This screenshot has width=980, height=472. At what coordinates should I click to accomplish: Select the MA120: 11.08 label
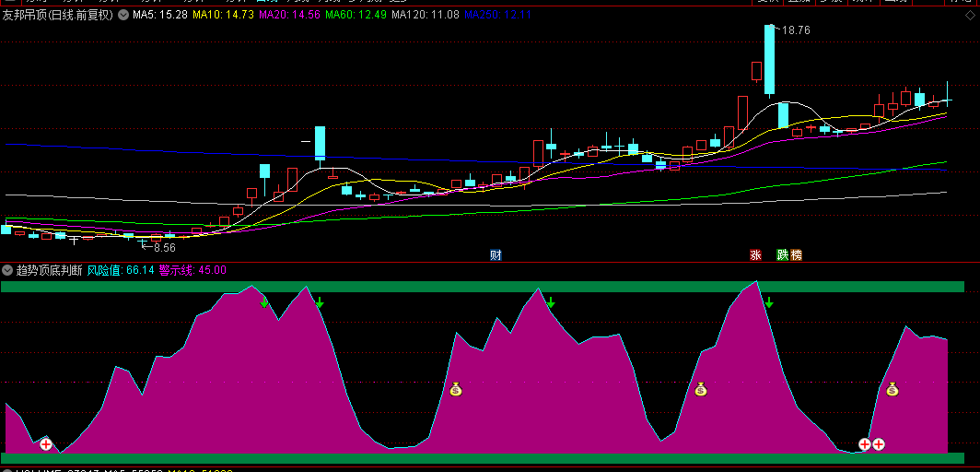tap(426, 14)
